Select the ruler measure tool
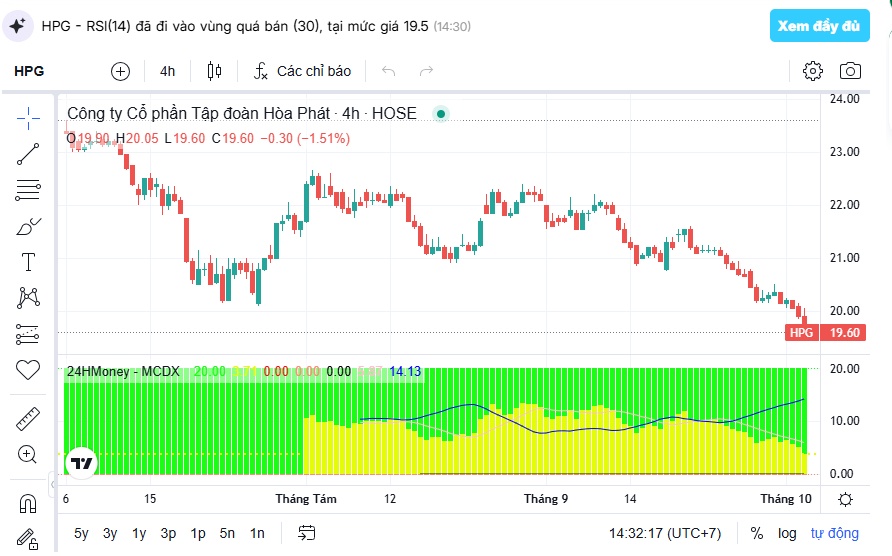Image resolution: width=892 pixels, height=556 pixels. [x=28, y=419]
